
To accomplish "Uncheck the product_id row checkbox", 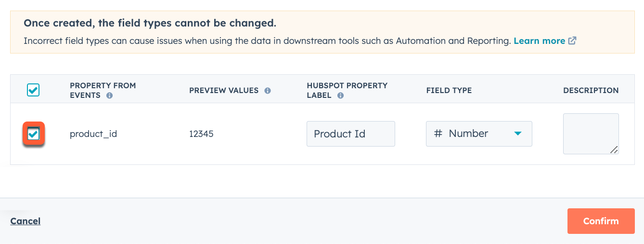I will 33,134.
